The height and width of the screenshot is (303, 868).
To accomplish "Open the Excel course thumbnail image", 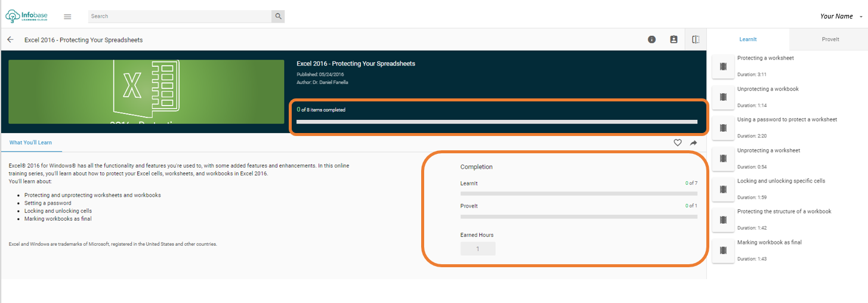I will 146,91.
